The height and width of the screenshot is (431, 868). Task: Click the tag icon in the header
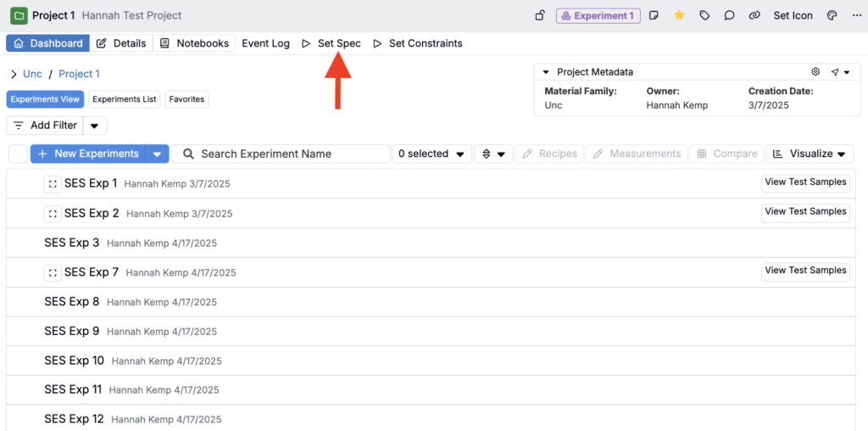click(x=704, y=15)
